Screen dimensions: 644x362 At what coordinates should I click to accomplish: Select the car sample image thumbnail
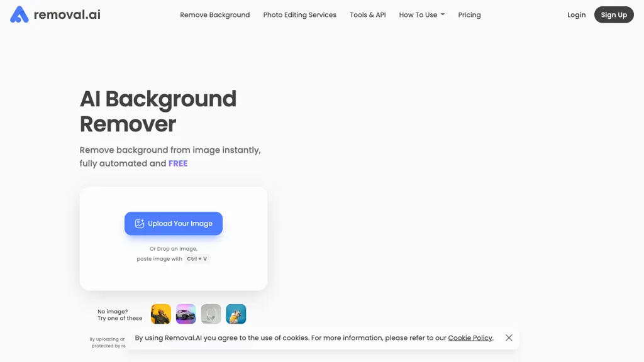pyautogui.click(x=186, y=314)
